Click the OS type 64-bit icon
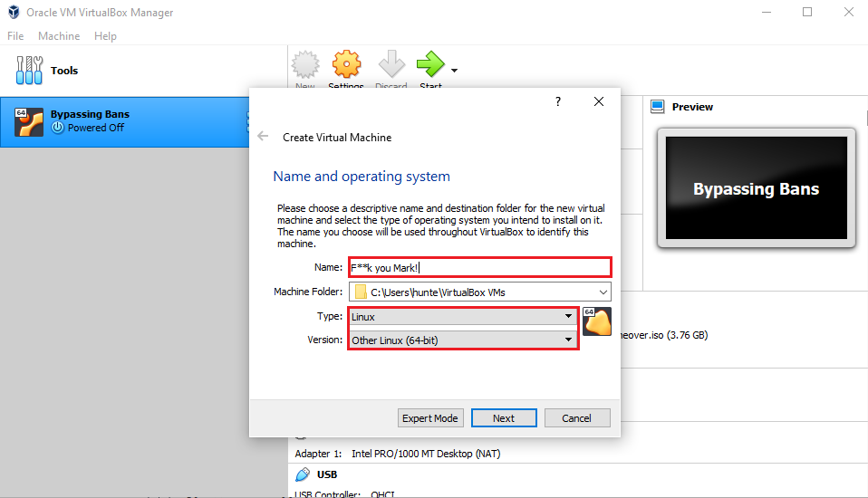Screen dimensions: 868x498 (x=597, y=321)
